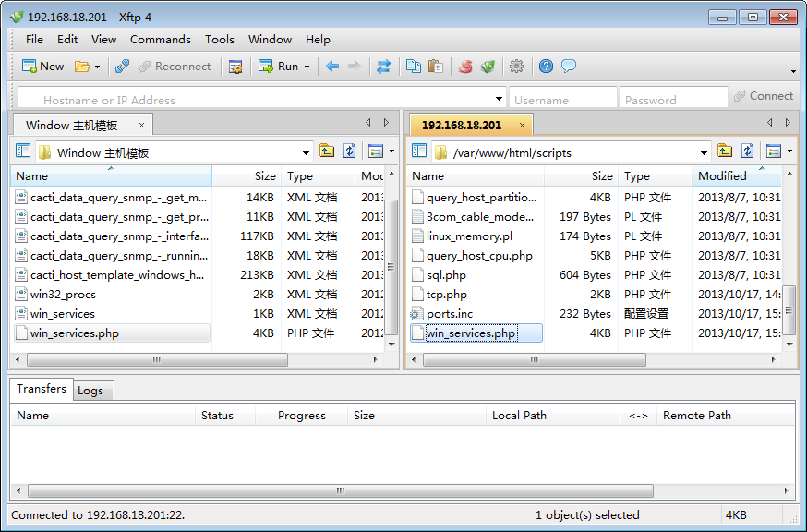Viewport: 807px width, 532px height.
Task: Sort remote files by Type column
Action: [x=656, y=176]
